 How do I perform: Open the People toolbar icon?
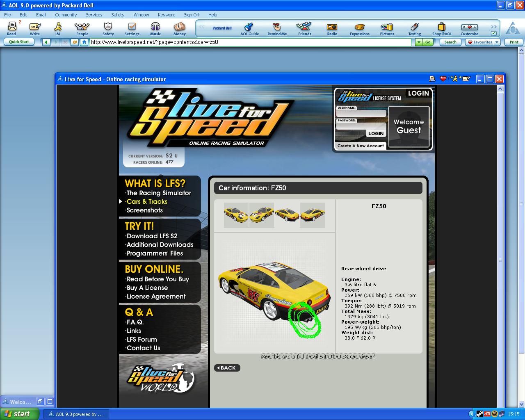pos(82,28)
